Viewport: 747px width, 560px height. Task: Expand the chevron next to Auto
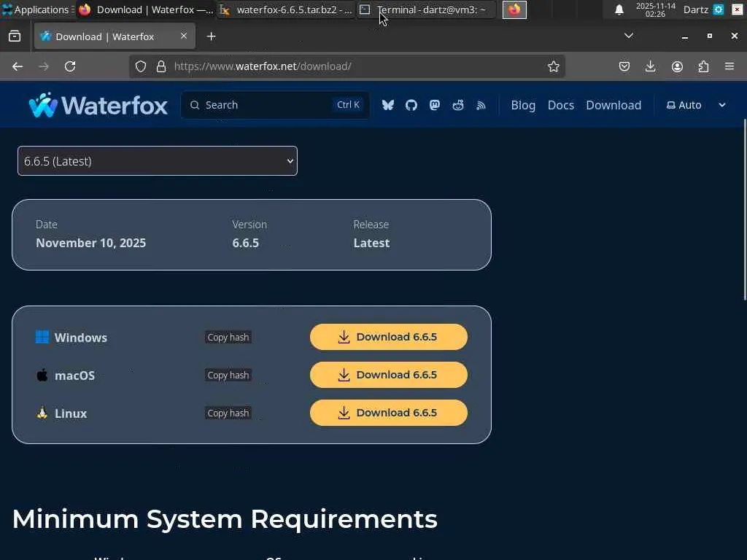(722, 105)
